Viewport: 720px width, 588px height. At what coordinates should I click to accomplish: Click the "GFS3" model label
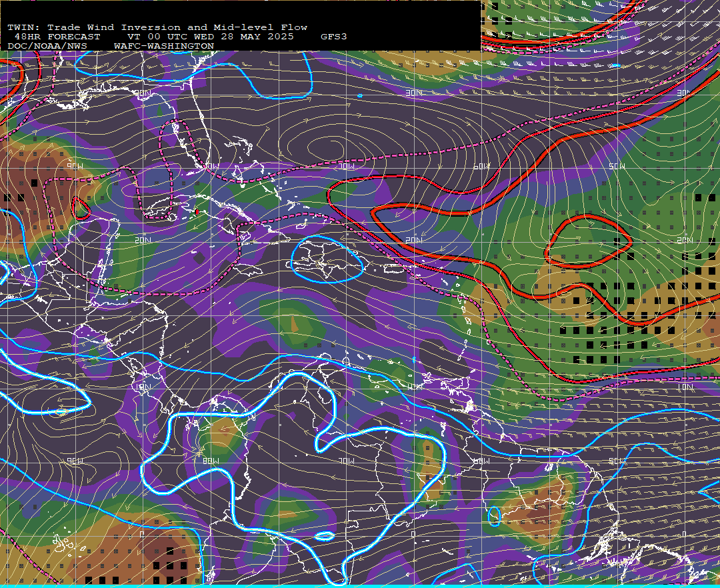pos(334,37)
